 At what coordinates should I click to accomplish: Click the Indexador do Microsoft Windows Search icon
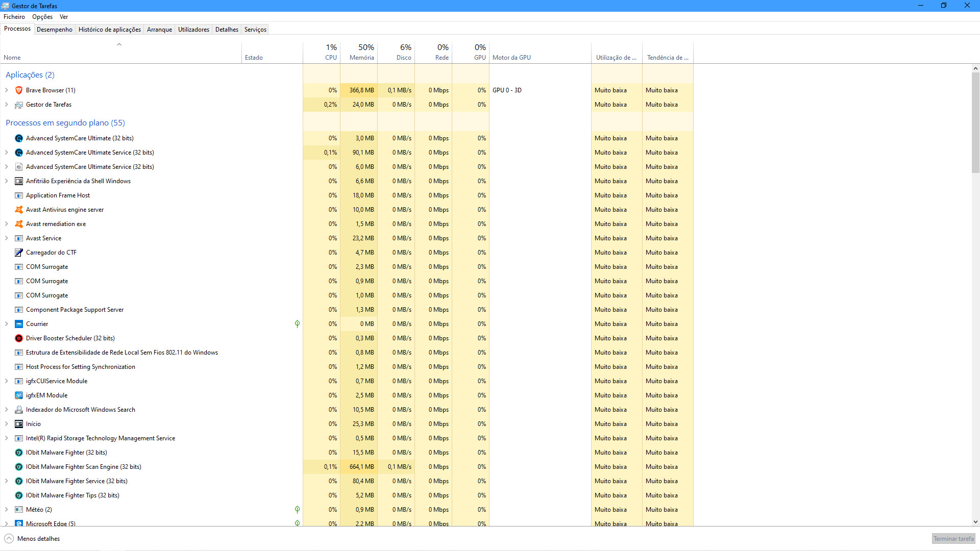(19, 410)
